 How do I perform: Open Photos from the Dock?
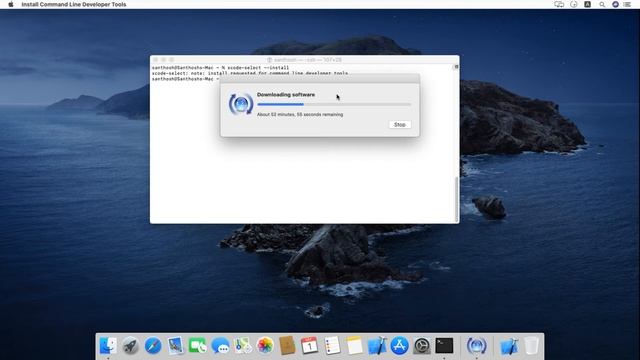265,346
